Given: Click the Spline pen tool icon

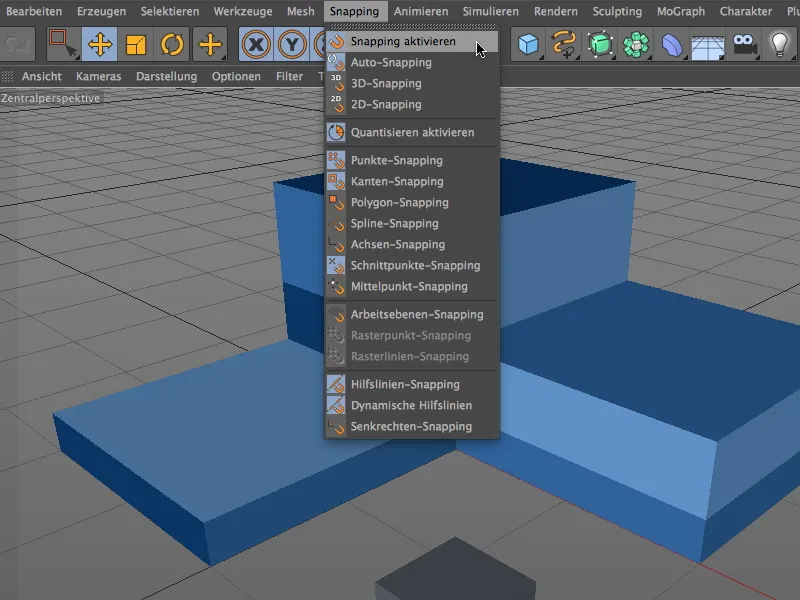Looking at the screenshot, I should (x=565, y=45).
